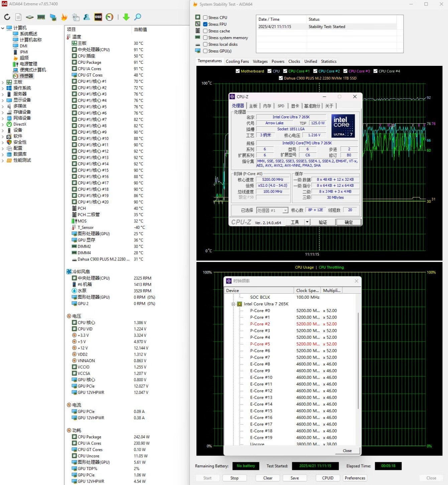Click the user profile icon in AIDA64 toolbar

tap(87, 17)
